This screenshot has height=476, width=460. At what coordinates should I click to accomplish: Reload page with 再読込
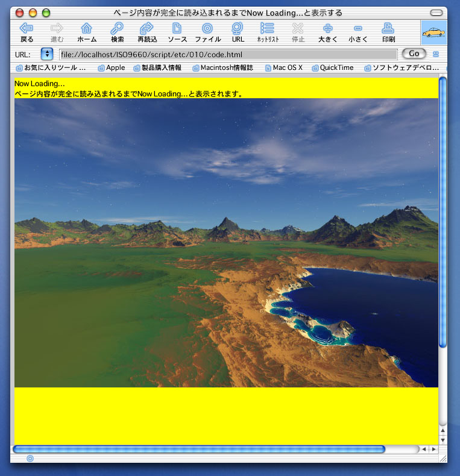147,33
